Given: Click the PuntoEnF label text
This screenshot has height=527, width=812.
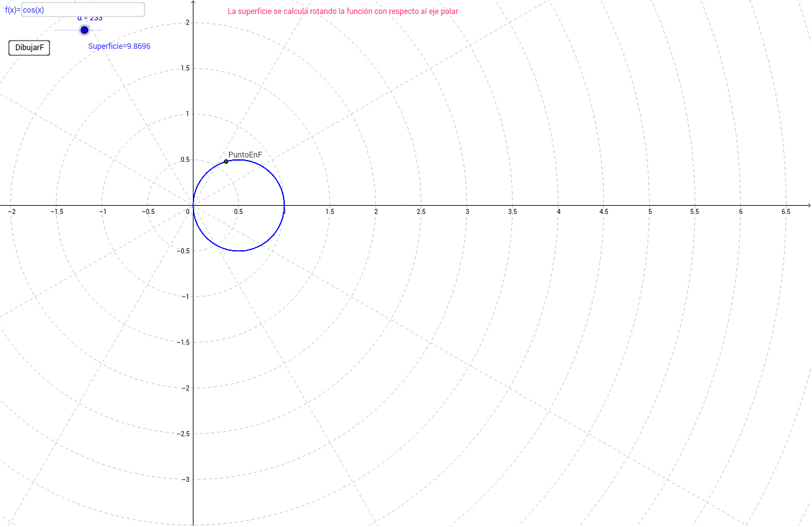Looking at the screenshot, I should pyautogui.click(x=245, y=155).
